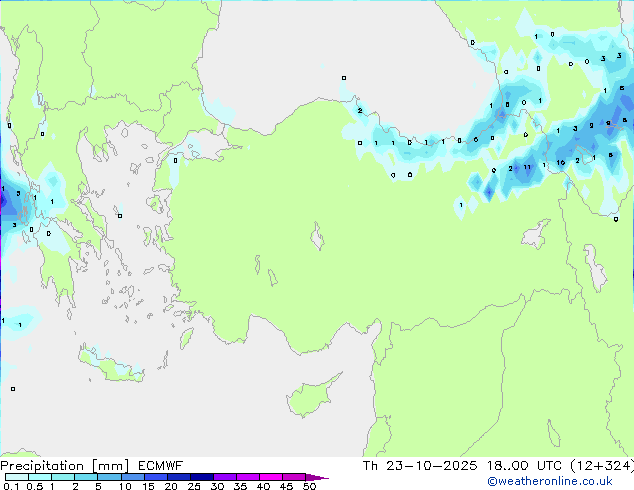The image size is (634, 490).
Task: Click the legend label 0.1
Action: click(x=11, y=486)
